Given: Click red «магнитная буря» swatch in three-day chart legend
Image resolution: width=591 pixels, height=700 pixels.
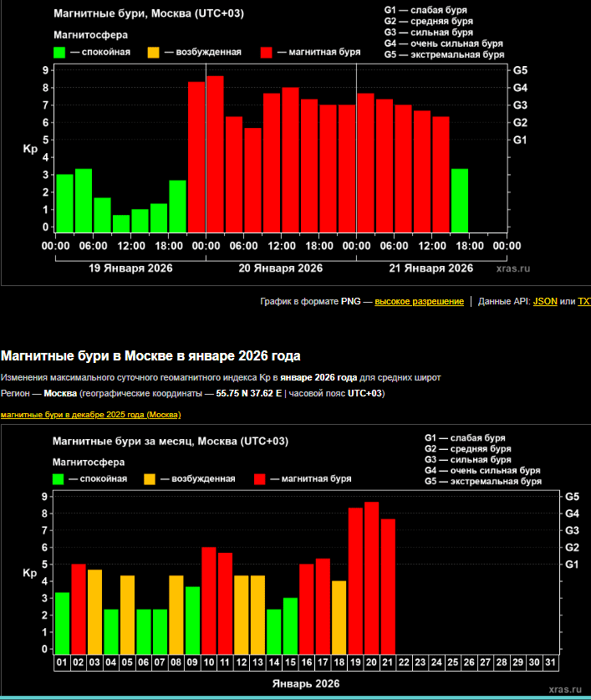Looking at the screenshot, I should (267, 52).
